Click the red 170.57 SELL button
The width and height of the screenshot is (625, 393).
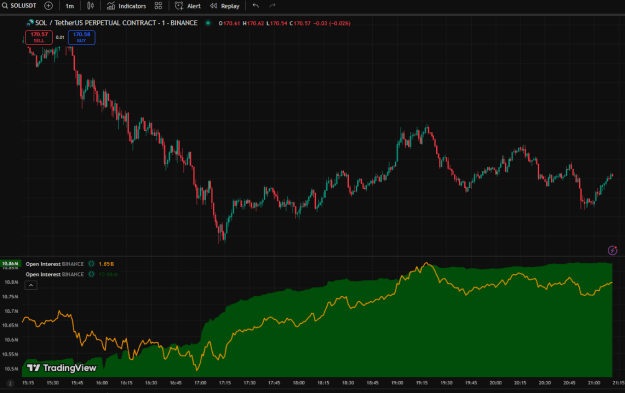tap(39, 37)
